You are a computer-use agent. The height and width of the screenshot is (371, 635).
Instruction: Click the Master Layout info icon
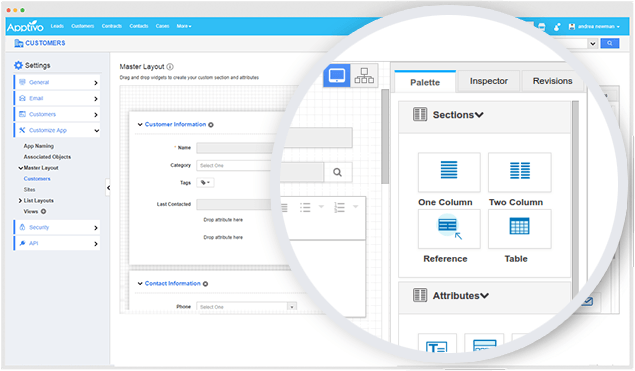pyautogui.click(x=170, y=67)
